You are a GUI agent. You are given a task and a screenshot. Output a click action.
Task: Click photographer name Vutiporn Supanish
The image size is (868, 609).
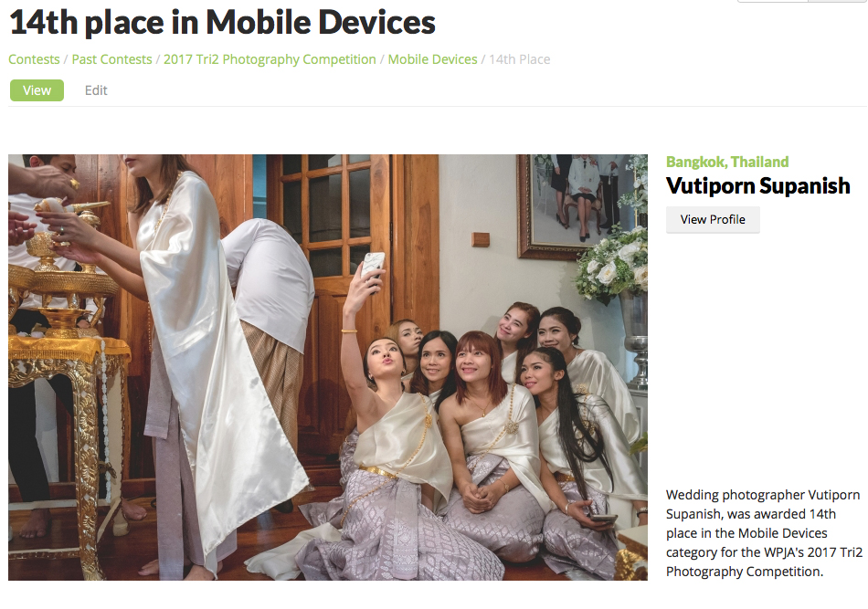[757, 186]
